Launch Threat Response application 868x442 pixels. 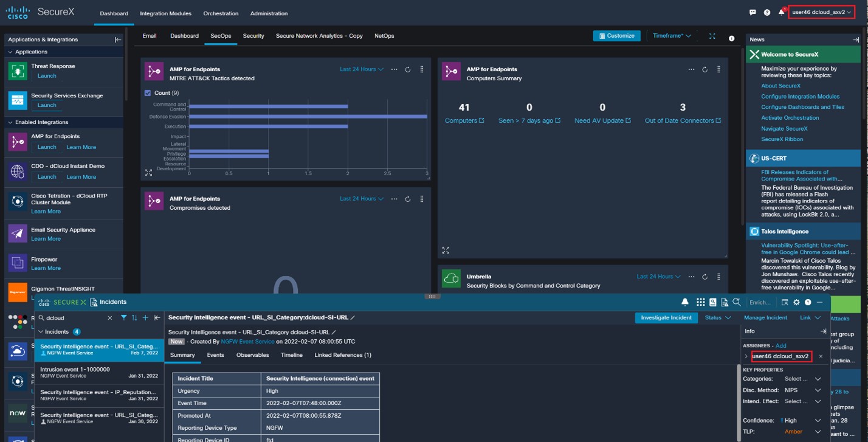pos(47,76)
